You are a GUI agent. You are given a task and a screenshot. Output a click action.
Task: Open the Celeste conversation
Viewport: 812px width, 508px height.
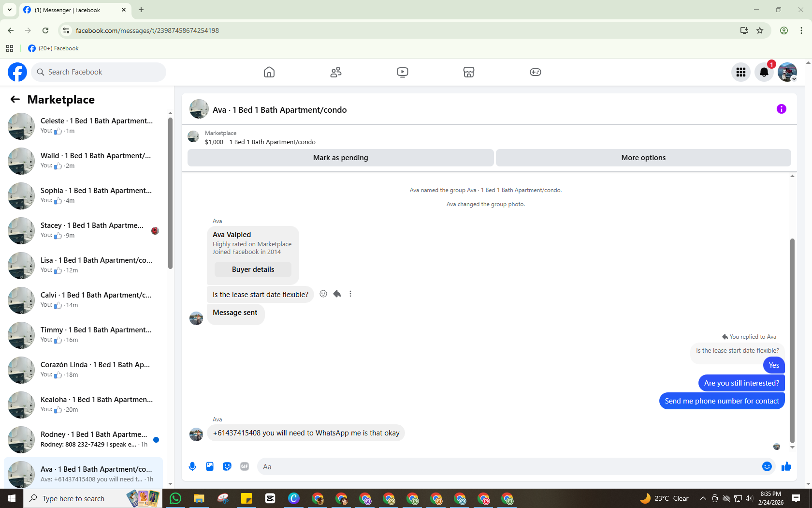pyautogui.click(x=84, y=126)
